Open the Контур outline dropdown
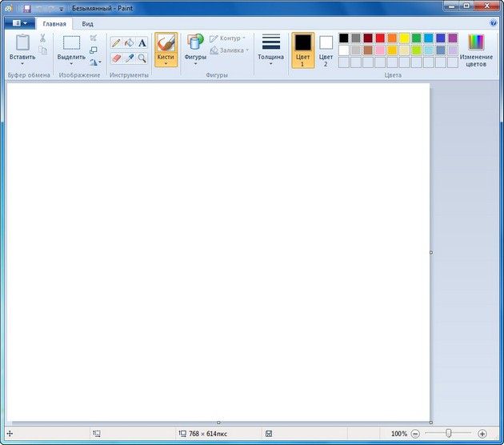Image resolution: width=504 pixels, height=445 pixels. [227, 38]
